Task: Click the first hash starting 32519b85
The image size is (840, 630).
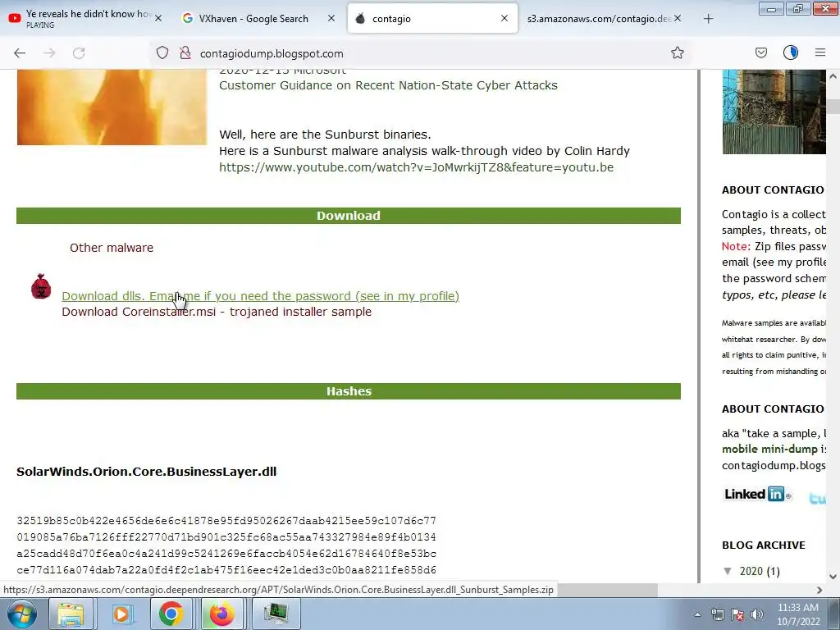Action: click(226, 521)
